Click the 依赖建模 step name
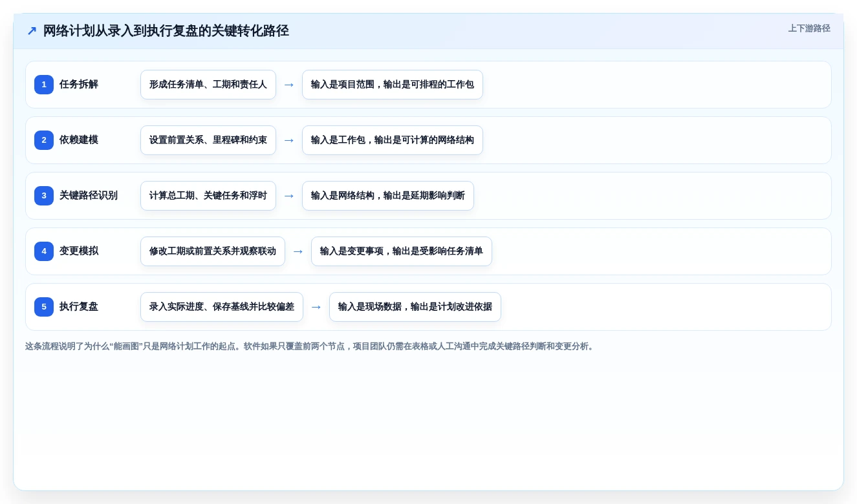The width and height of the screenshot is (857, 504). 79,140
